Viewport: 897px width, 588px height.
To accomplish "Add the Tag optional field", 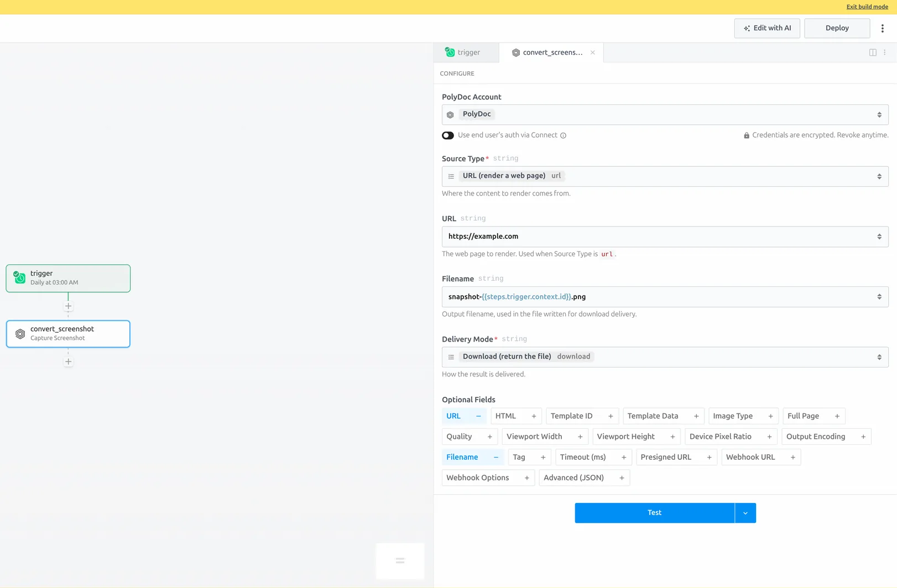I will 543,457.
